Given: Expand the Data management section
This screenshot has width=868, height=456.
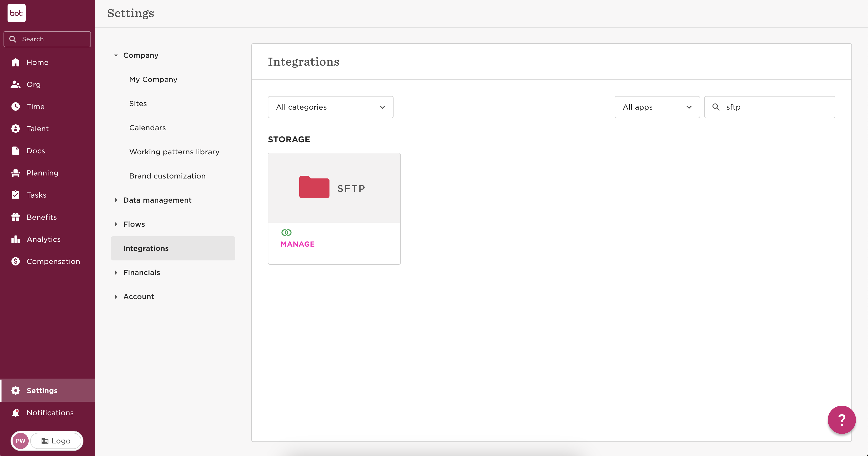Looking at the screenshot, I should [116, 200].
